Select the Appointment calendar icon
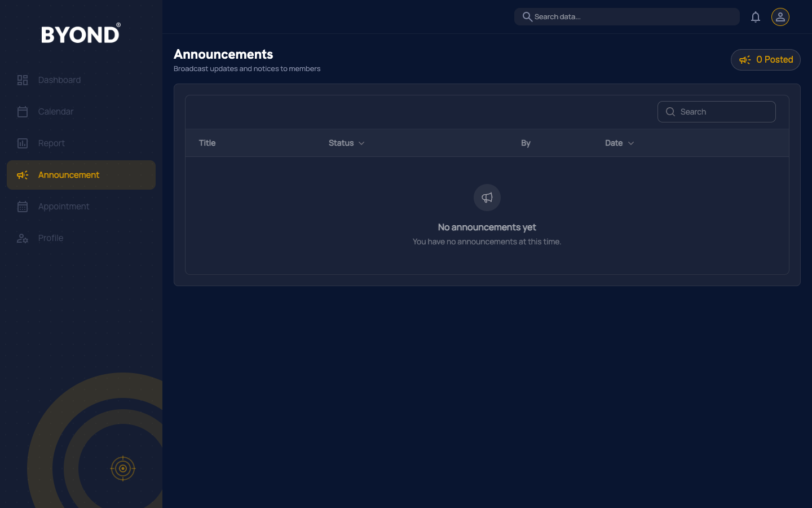Screen dimensions: 812x508 click(x=23, y=207)
